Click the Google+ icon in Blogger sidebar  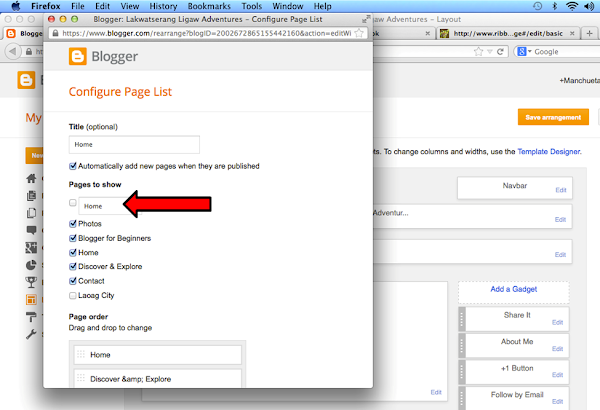31,248
